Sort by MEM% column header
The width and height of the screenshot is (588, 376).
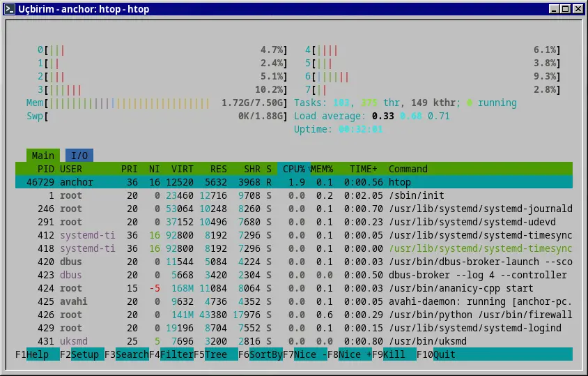tap(322, 169)
